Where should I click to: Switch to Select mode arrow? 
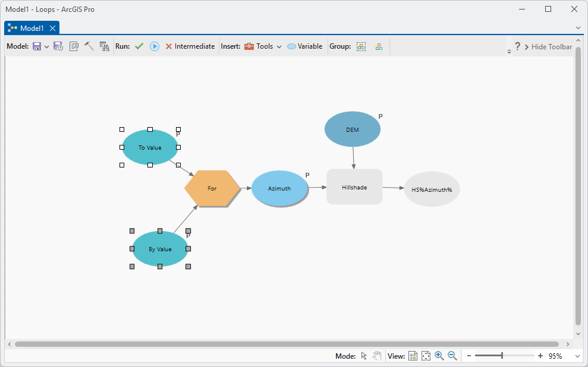364,356
